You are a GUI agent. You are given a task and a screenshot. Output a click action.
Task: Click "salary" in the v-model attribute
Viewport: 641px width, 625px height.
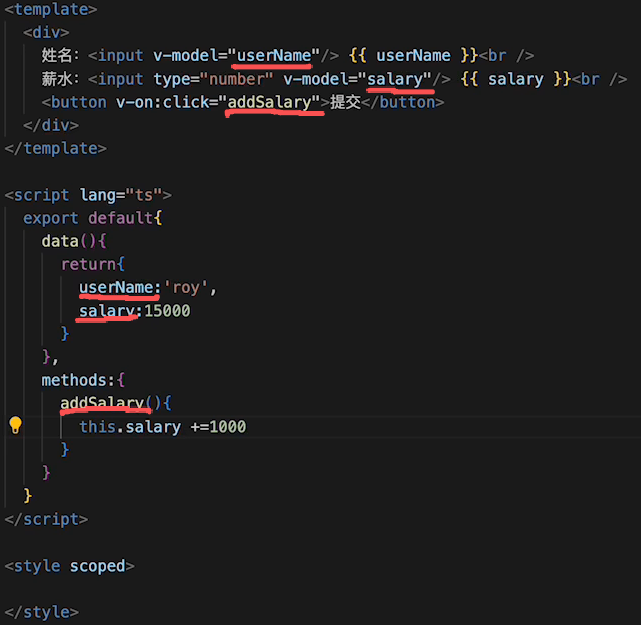click(399, 79)
